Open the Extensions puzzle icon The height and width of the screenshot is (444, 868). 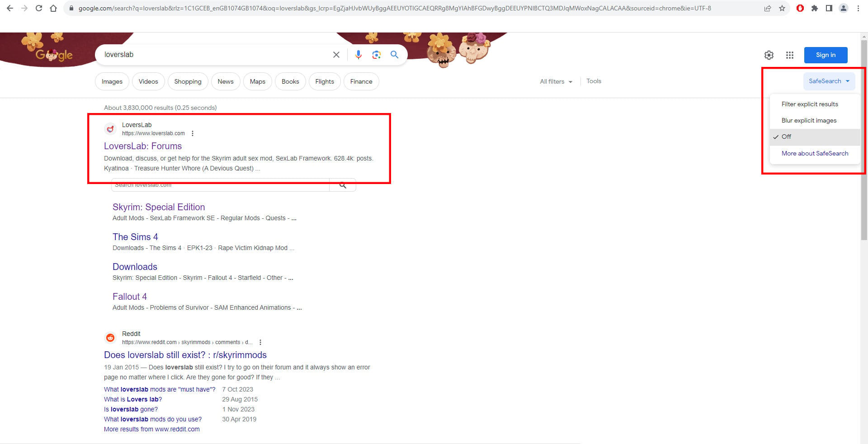click(815, 8)
